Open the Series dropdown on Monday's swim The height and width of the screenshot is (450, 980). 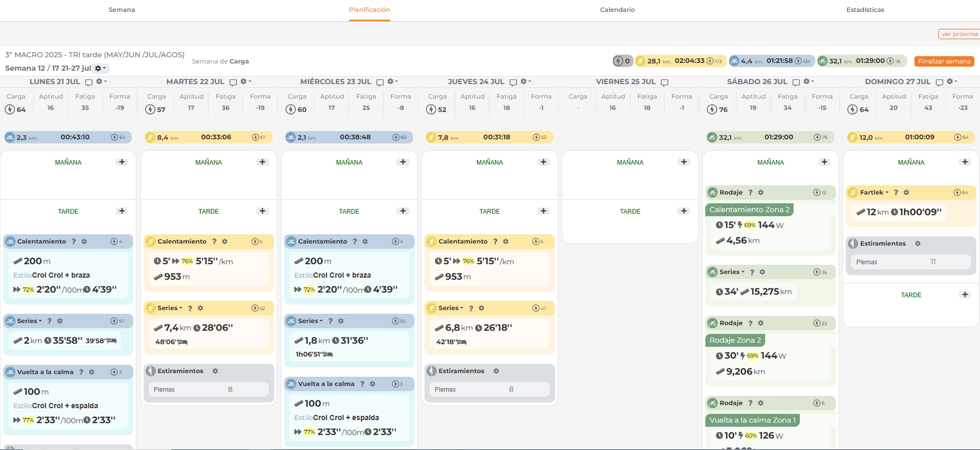click(x=29, y=321)
